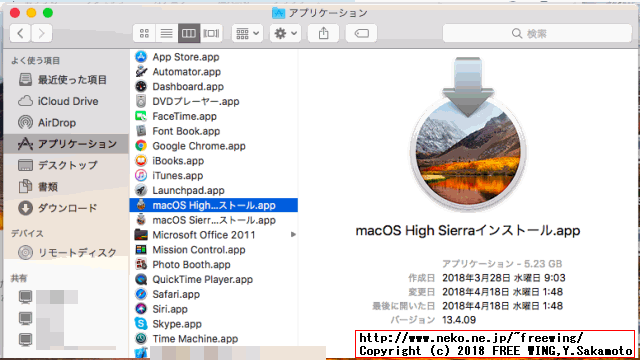The width and height of the screenshot is (640, 360).
Task: Switch to Cover Flow view
Action: coord(211,33)
